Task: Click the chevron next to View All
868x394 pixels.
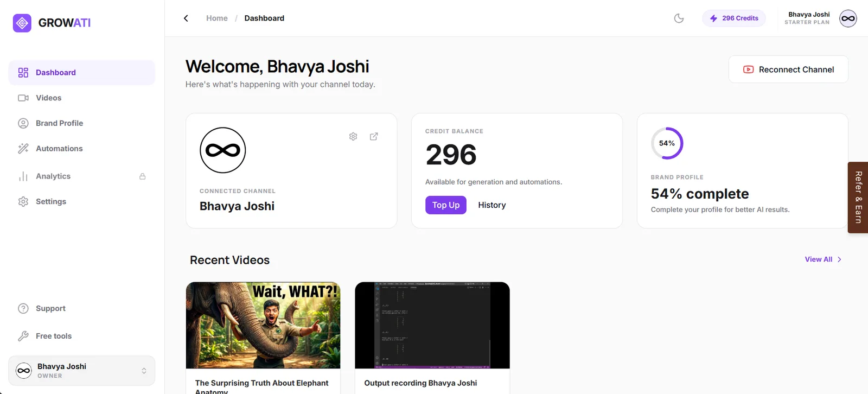Action: tap(839, 259)
